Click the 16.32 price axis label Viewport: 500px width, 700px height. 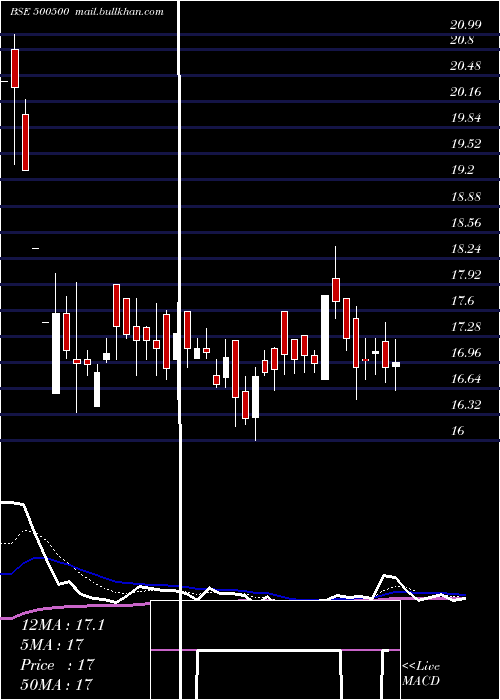click(x=467, y=405)
